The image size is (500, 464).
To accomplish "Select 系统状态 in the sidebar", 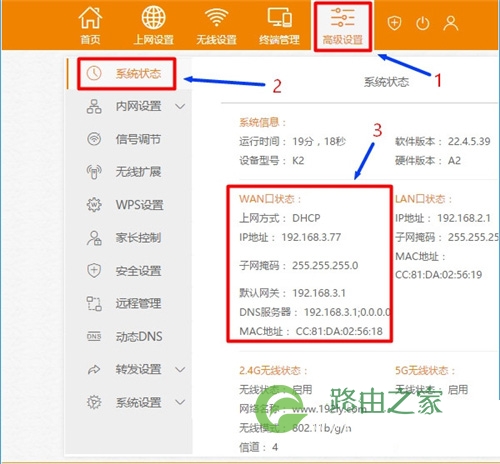I will [138, 73].
